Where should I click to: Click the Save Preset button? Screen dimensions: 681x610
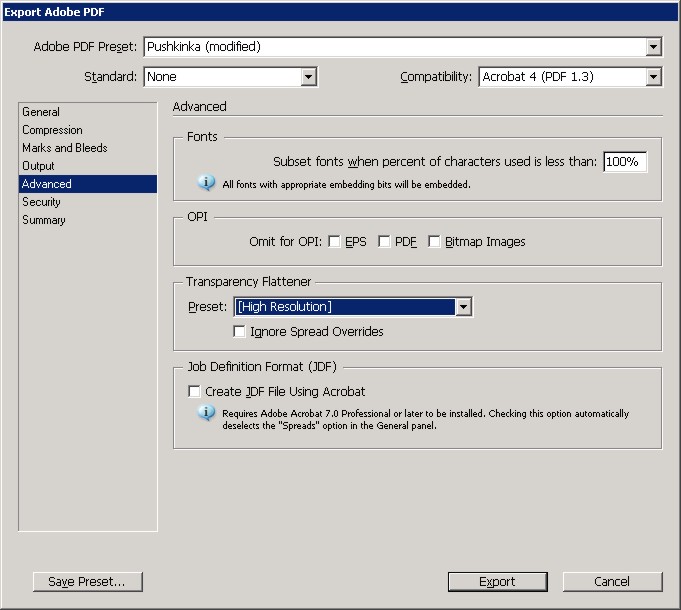[88, 582]
